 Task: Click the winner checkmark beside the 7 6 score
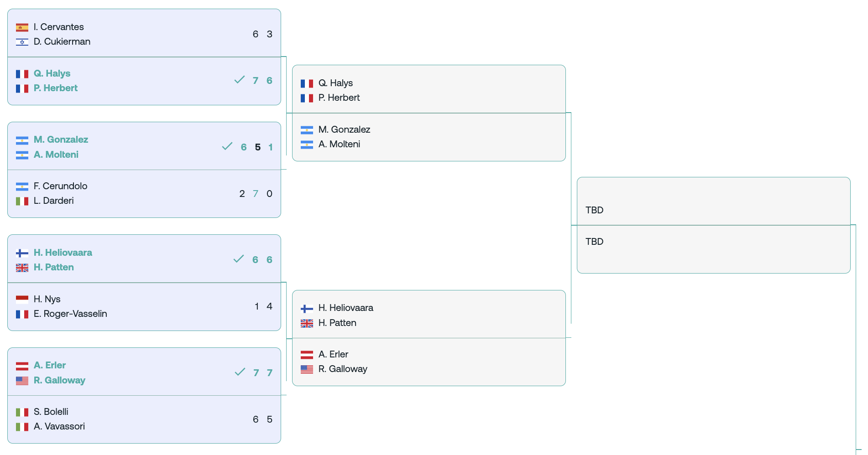pyautogui.click(x=240, y=80)
